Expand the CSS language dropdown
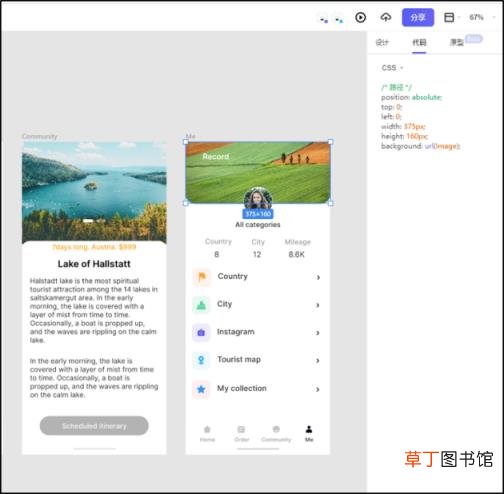This screenshot has height=494, width=504. tap(392, 68)
